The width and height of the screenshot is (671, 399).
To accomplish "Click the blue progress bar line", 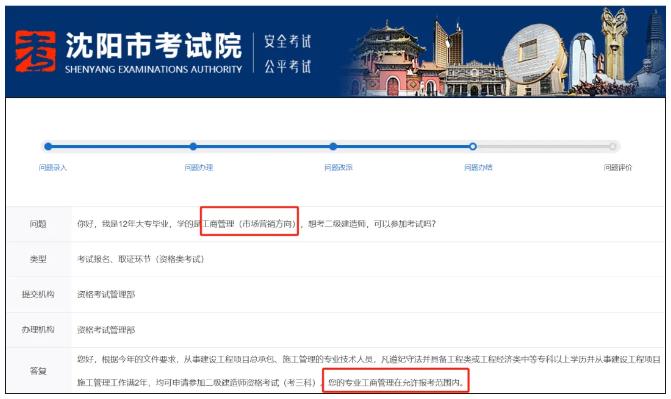I will click(260, 146).
